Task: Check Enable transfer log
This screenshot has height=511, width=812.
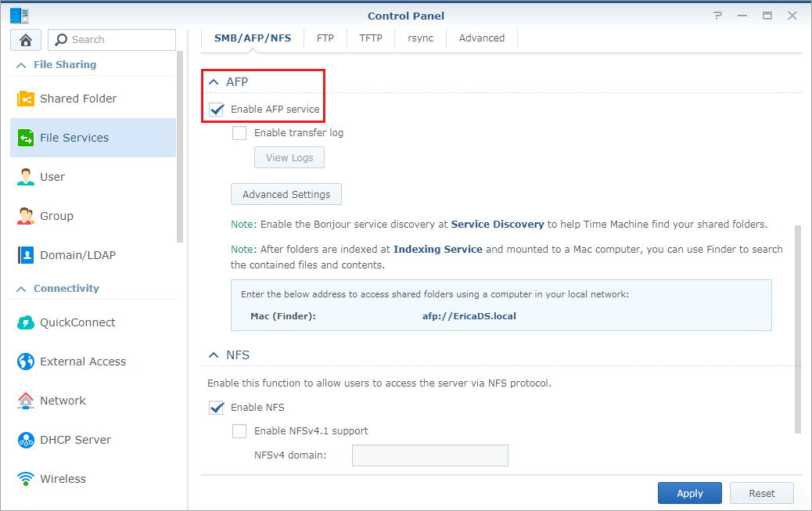Action: 239,133
